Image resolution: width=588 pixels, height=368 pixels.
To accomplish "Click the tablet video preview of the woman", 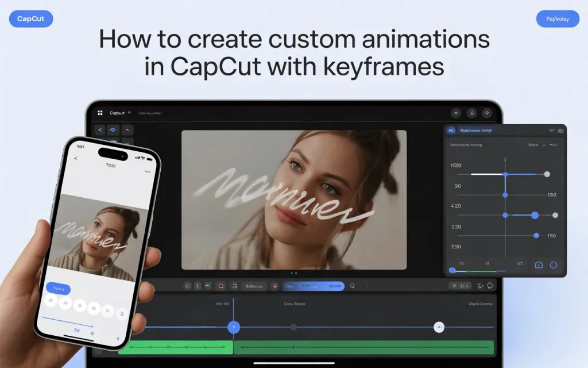I will [x=294, y=200].
